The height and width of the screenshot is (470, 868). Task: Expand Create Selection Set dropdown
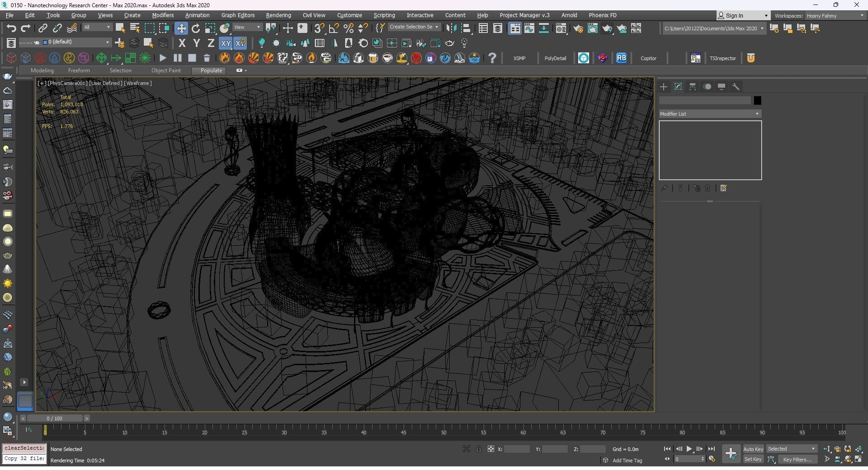(414, 27)
